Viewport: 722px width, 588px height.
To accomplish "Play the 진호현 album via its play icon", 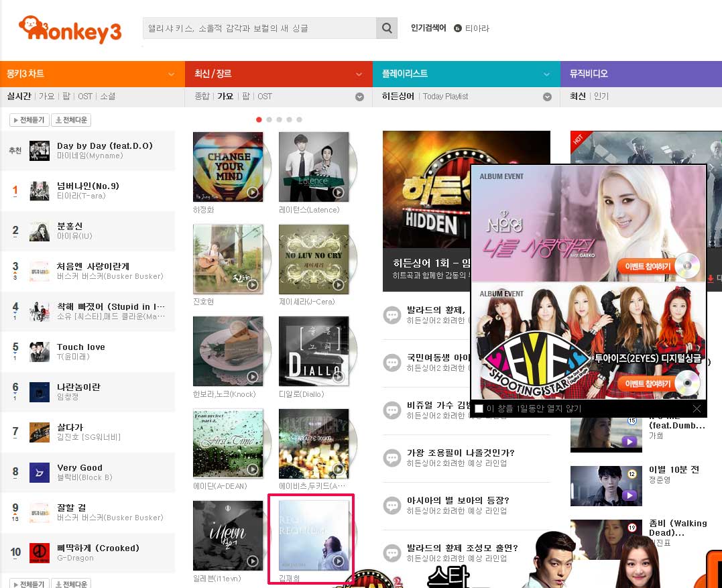I will coord(252,285).
